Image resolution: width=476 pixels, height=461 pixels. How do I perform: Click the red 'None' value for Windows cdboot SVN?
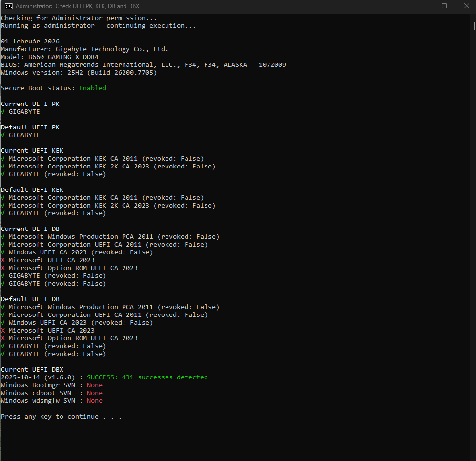coord(95,393)
